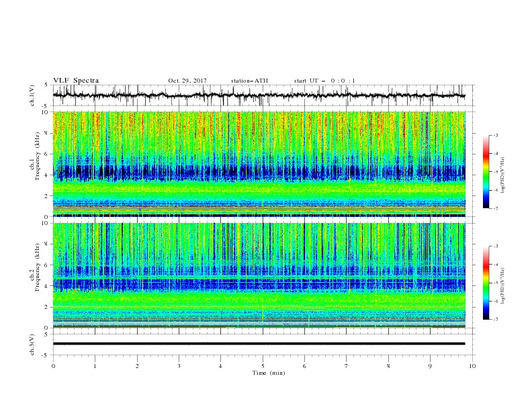Image resolution: width=532 pixels, height=411 pixels.
Task: Click the "VLF Spectra" title text
Action: tap(76, 81)
